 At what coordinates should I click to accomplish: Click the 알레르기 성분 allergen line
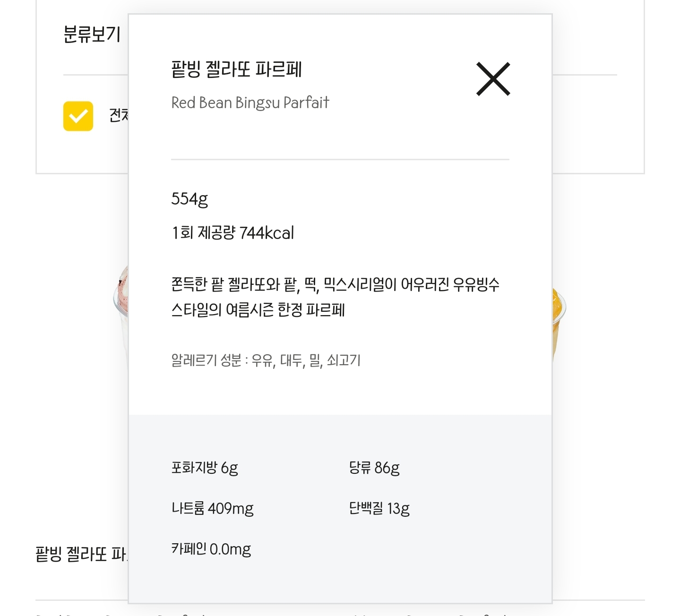pos(266,360)
